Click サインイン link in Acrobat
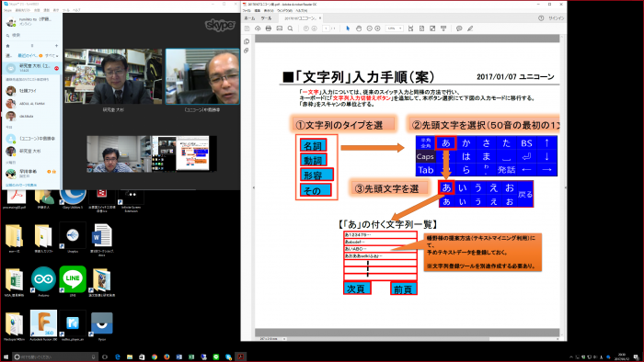Screen dimensions: 644x362 pyautogui.click(x=556, y=18)
